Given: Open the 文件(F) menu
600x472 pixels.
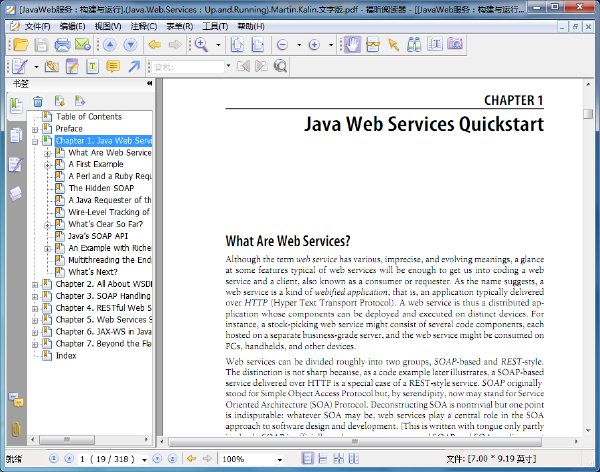Looking at the screenshot, I should coord(38,26).
